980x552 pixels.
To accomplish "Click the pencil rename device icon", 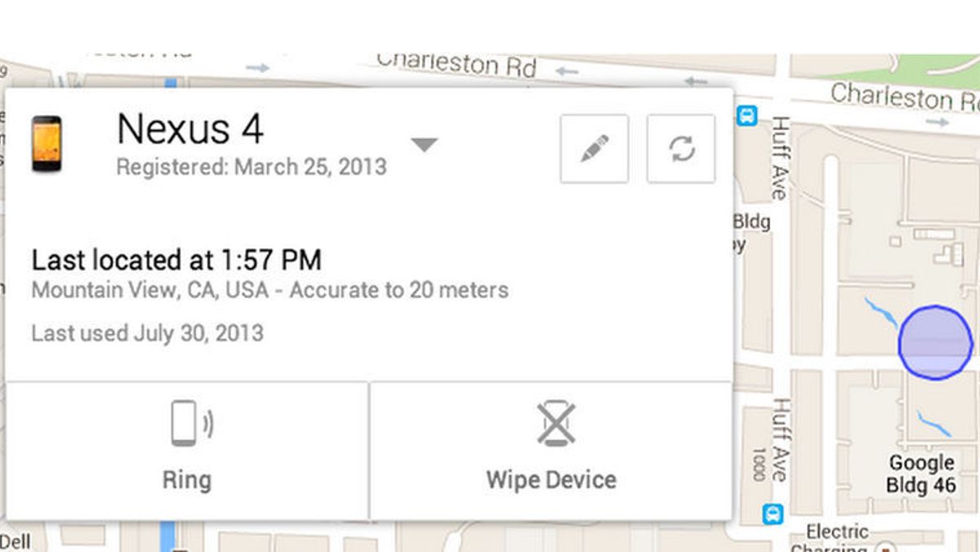I will click(594, 149).
